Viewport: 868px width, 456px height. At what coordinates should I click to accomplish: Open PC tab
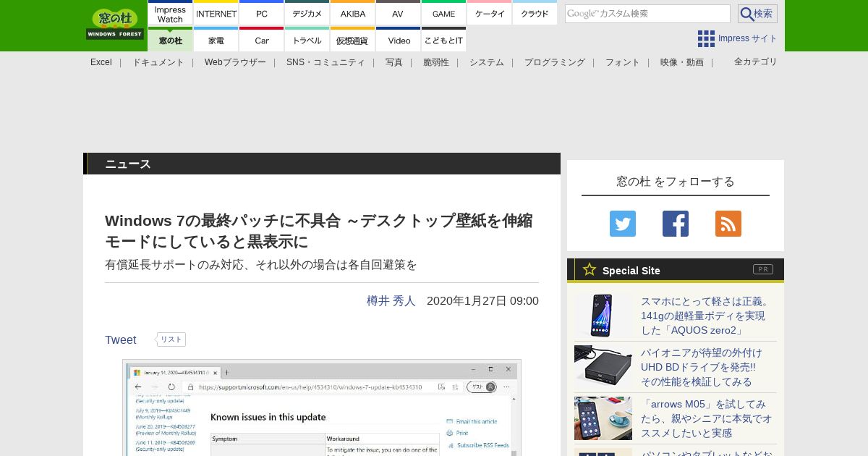[x=262, y=14]
